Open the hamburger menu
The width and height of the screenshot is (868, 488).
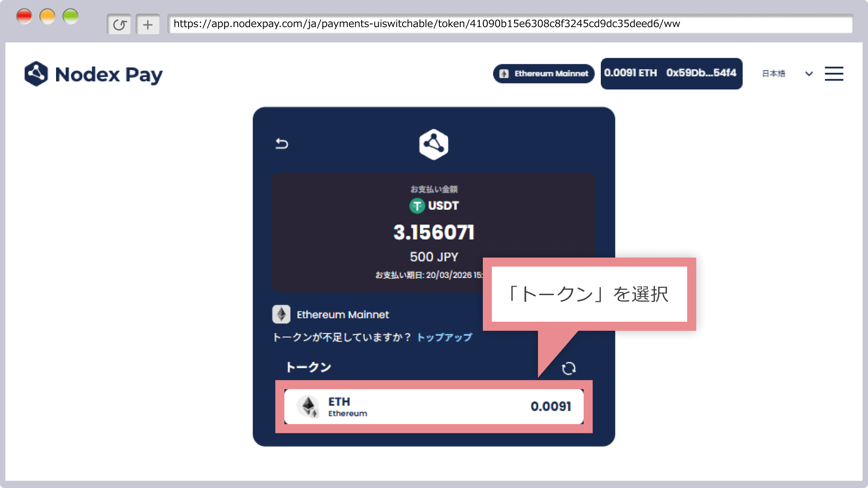click(834, 74)
